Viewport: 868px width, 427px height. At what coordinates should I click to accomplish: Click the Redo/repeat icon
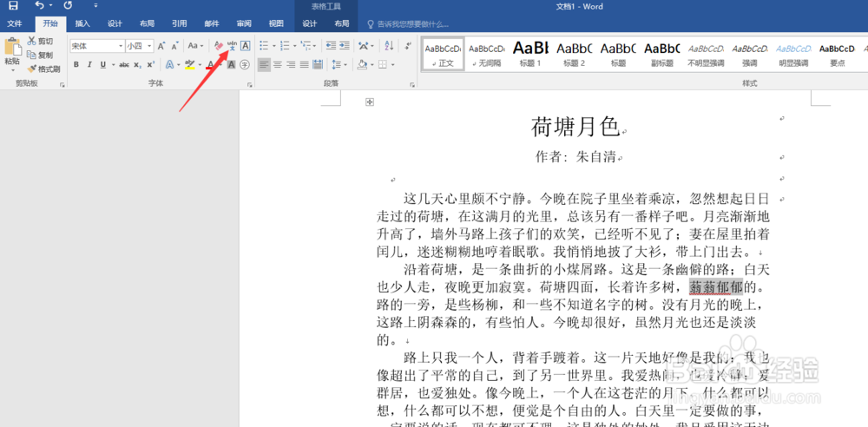68,5
